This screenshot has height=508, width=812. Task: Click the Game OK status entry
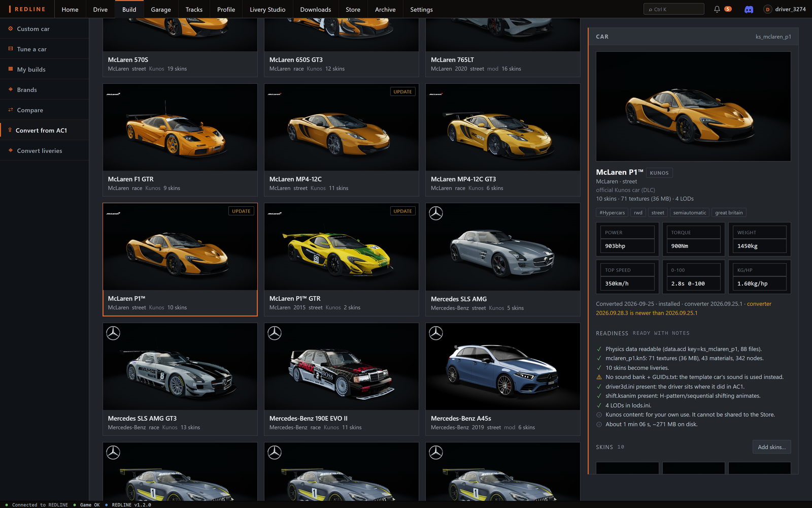pos(87,505)
